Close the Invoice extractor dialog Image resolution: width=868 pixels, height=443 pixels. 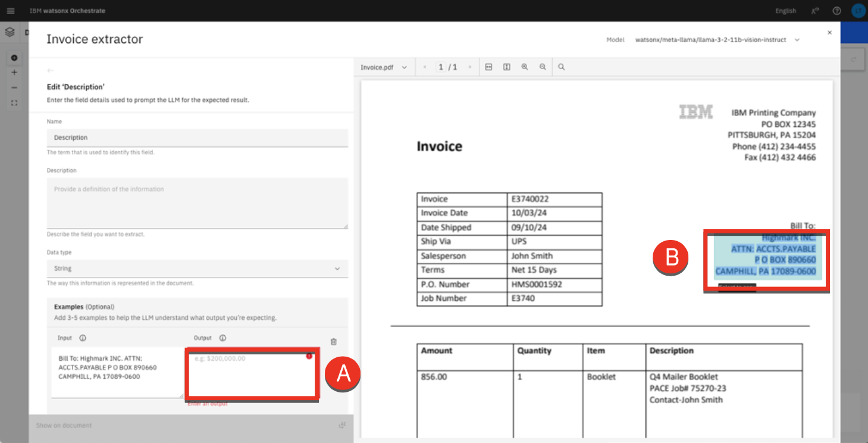(x=829, y=33)
